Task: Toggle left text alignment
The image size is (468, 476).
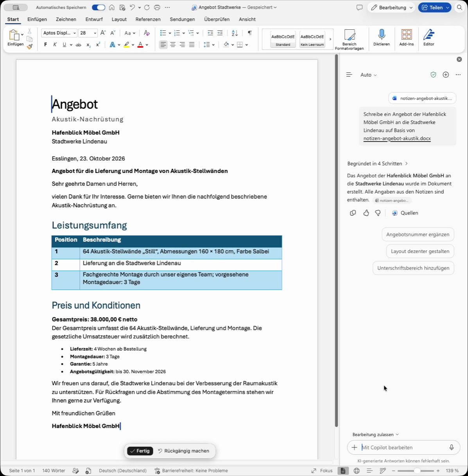Action: (163, 45)
